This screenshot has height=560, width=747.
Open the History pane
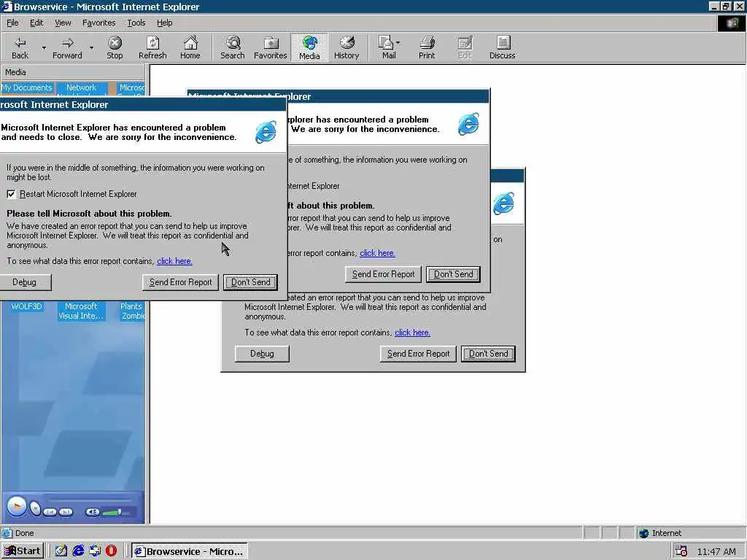click(x=347, y=47)
